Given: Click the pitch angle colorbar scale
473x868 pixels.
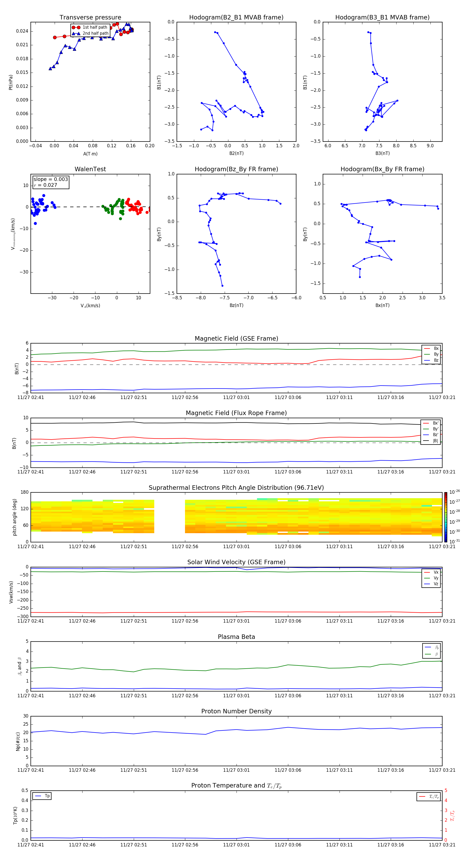Looking at the screenshot, I should pos(446,517).
